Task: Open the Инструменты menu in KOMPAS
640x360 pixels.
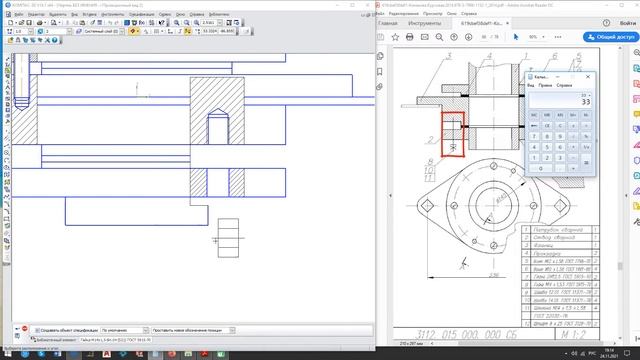Action: point(113,14)
